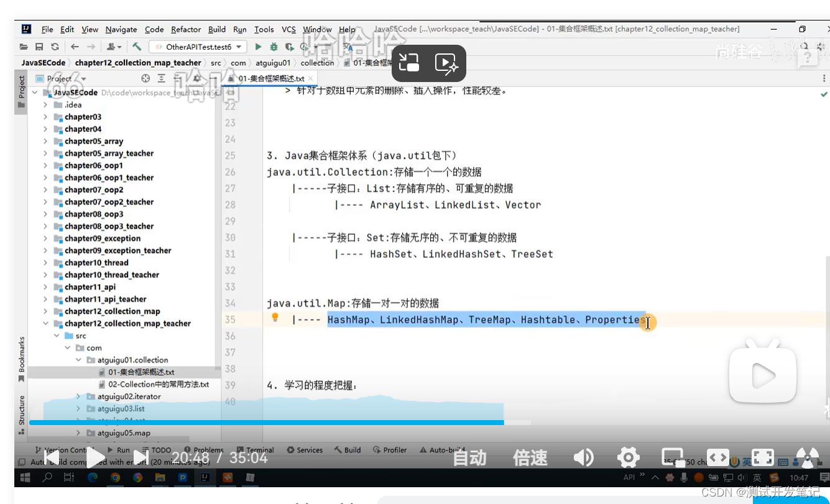Mute the video volume
Image resolution: width=830 pixels, height=504 pixels.
(583, 458)
